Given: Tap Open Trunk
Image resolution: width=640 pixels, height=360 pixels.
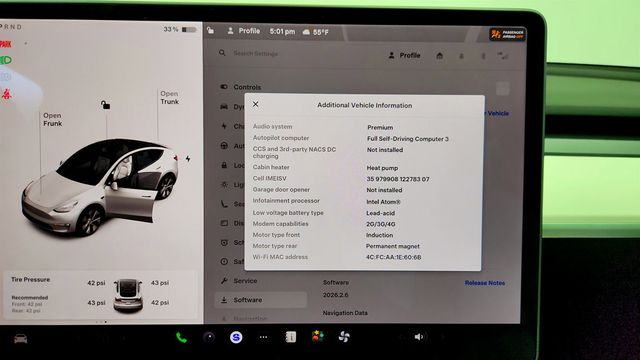Looking at the screenshot, I should click(169, 98).
